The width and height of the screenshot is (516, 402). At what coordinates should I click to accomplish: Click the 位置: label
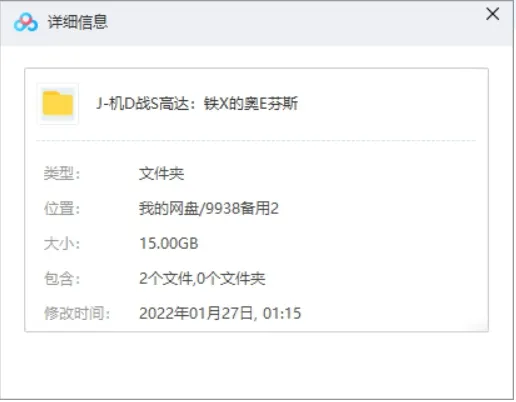[62, 209]
